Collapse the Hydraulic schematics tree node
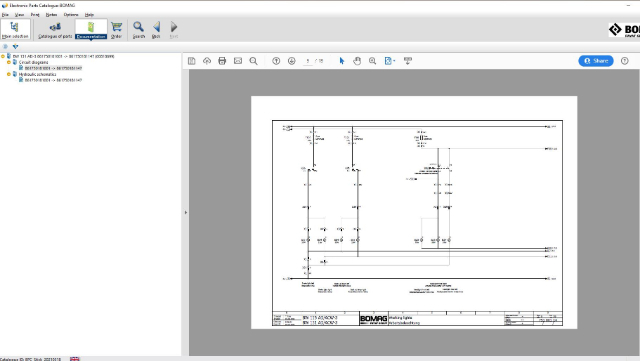The image size is (640, 361). click(9, 74)
